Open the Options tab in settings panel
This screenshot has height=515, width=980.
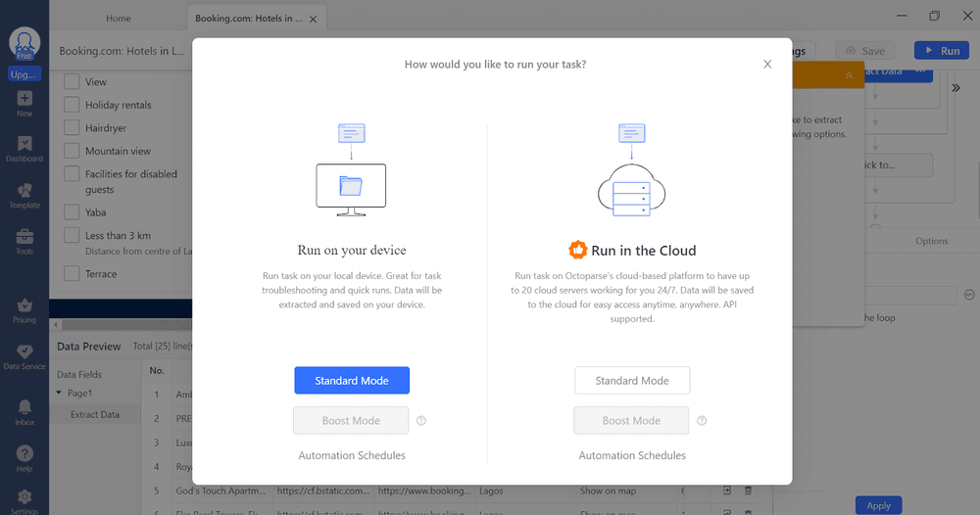coord(931,241)
